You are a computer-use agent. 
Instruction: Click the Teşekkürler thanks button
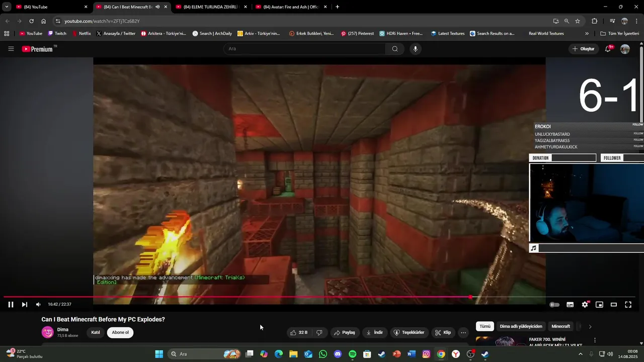(x=409, y=332)
